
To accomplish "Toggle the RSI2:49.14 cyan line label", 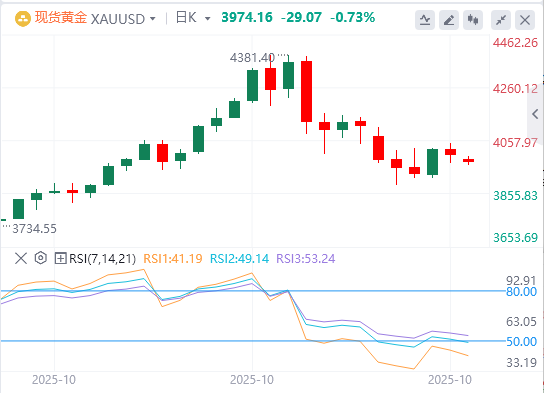I will point(239,259).
